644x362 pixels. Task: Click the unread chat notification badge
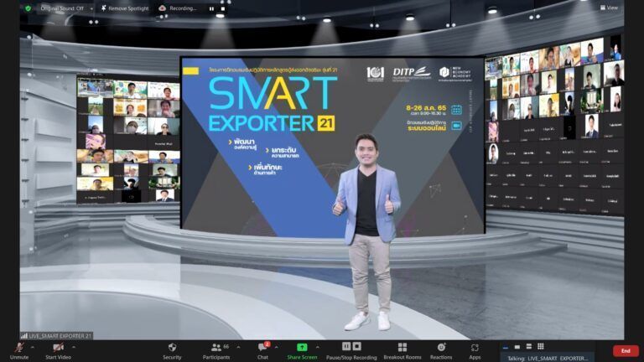[x=267, y=344]
